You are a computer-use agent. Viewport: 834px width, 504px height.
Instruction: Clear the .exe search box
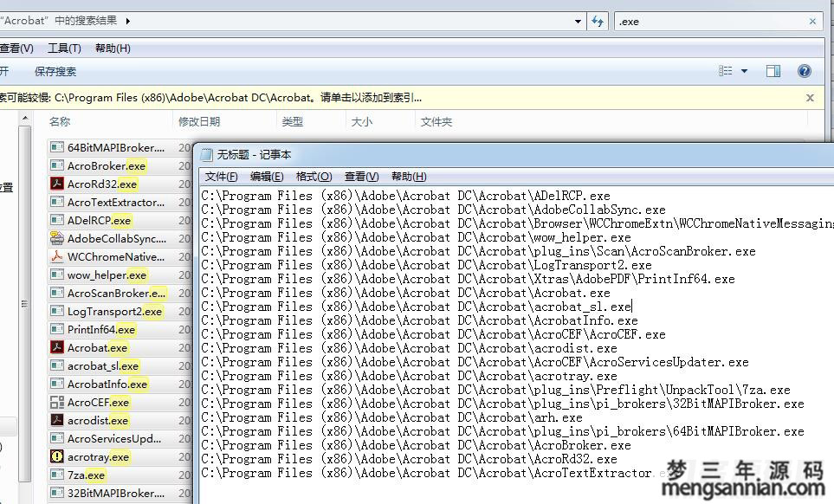pyautogui.click(x=812, y=22)
